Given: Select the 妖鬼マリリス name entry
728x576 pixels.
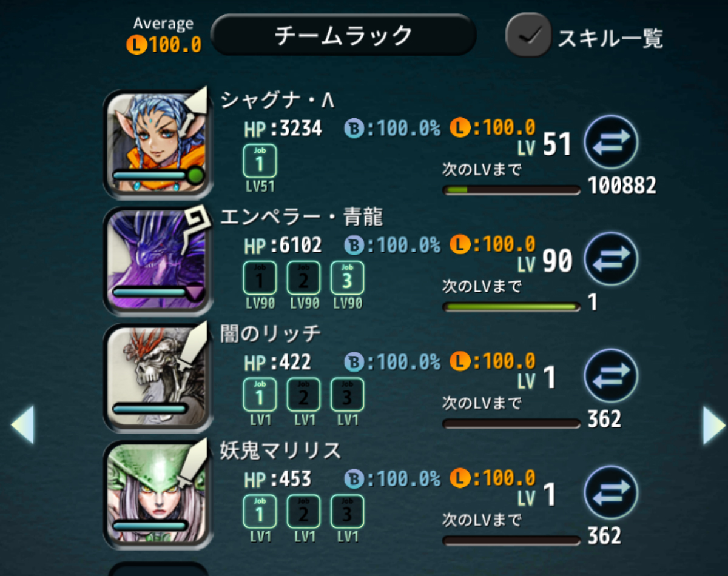Looking at the screenshot, I should coord(280,450).
